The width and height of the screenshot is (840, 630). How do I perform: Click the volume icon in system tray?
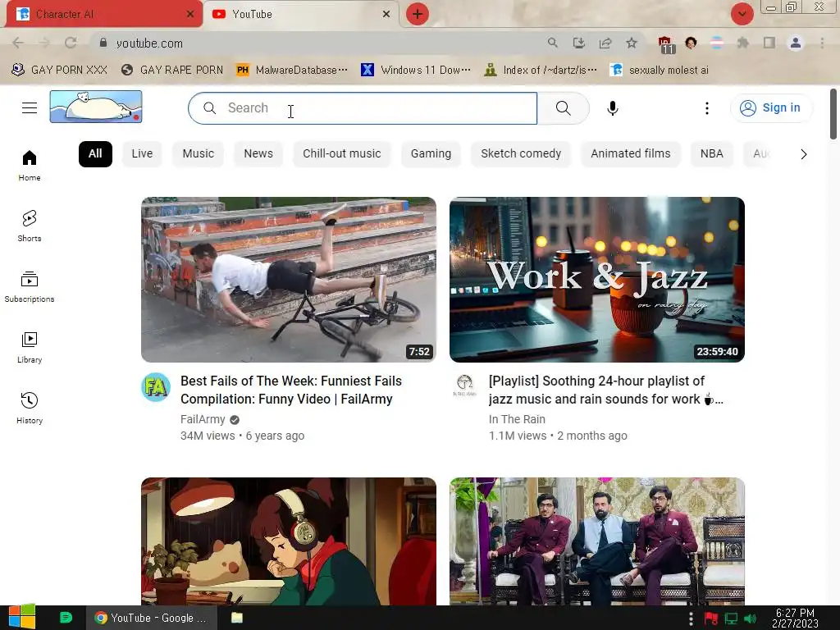pos(750,619)
